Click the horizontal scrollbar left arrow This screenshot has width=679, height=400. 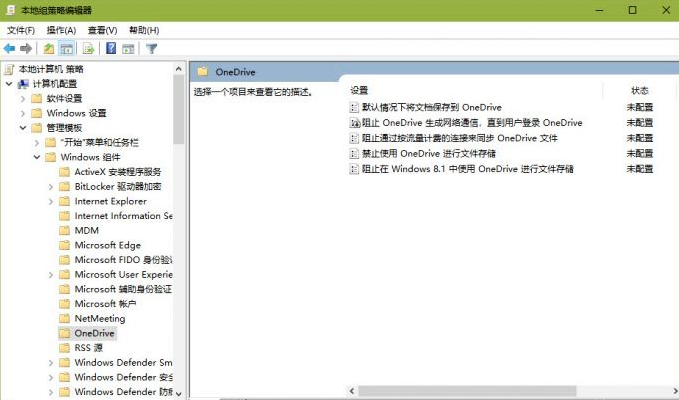point(352,391)
